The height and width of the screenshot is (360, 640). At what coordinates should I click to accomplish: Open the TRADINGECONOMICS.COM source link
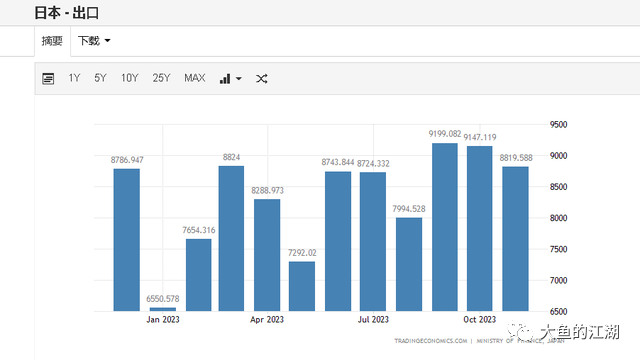[431, 341]
